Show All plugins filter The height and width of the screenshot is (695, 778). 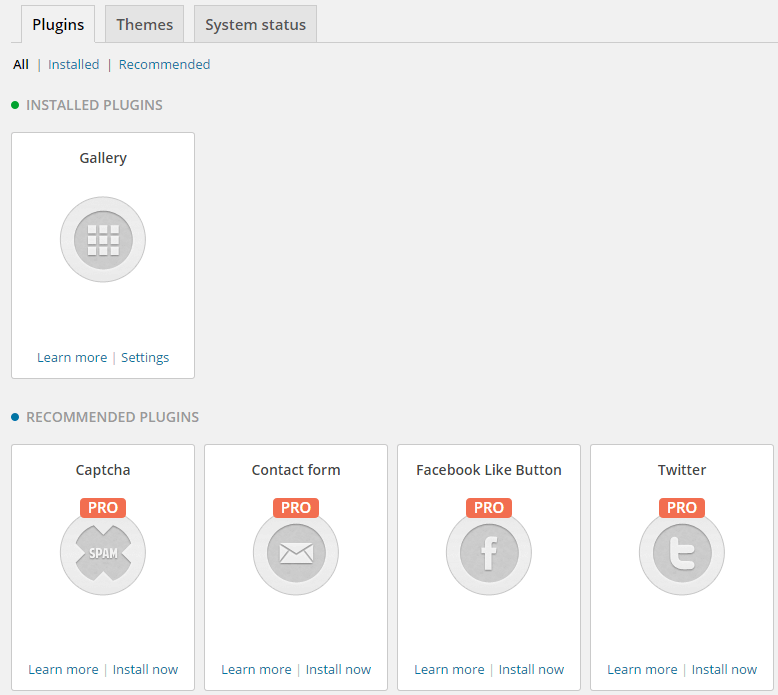pyautogui.click(x=21, y=65)
